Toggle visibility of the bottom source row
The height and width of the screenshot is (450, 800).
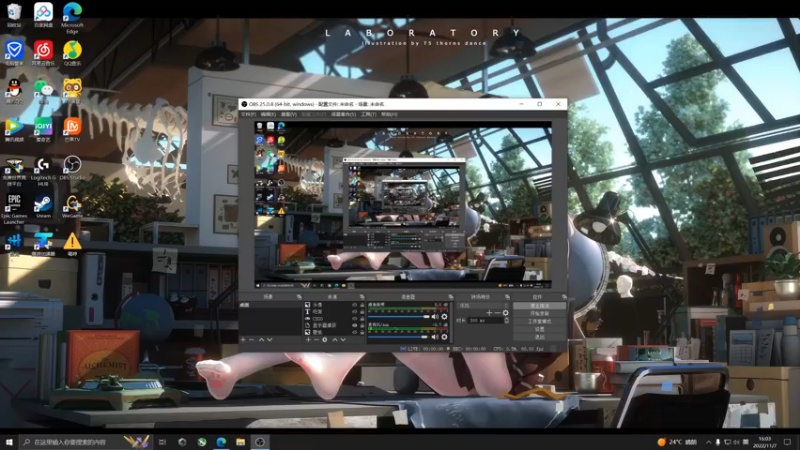click(x=355, y=332)
